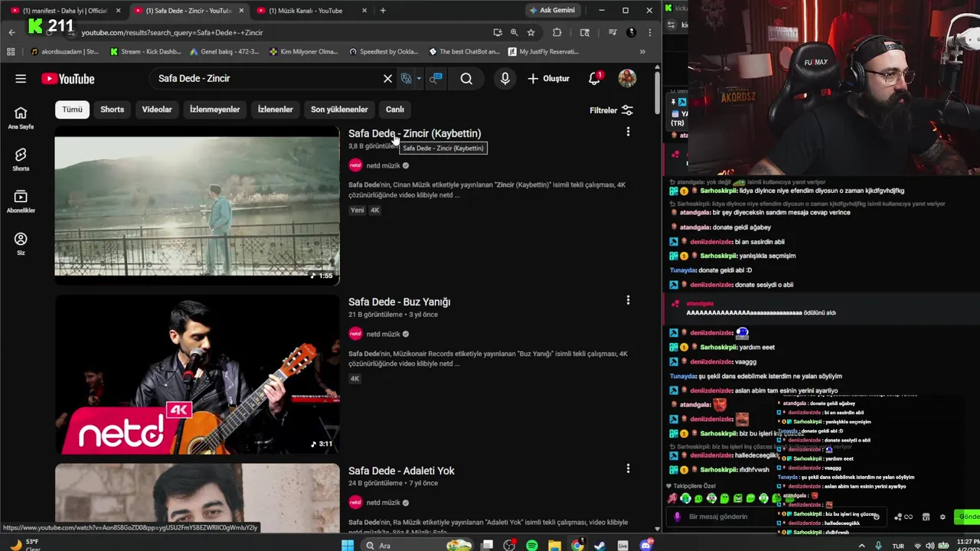Open more options for Buz Yanığı video
Screen dimensions: 980x551
628,300
